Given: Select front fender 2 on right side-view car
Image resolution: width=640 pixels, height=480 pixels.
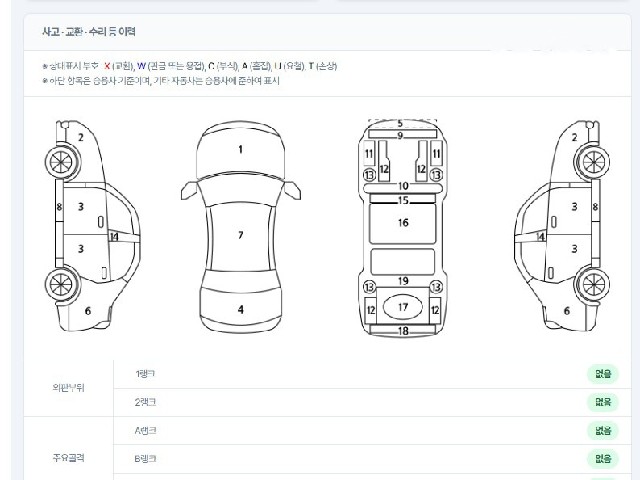Looking at the screenshot, I should pos(574,137).
